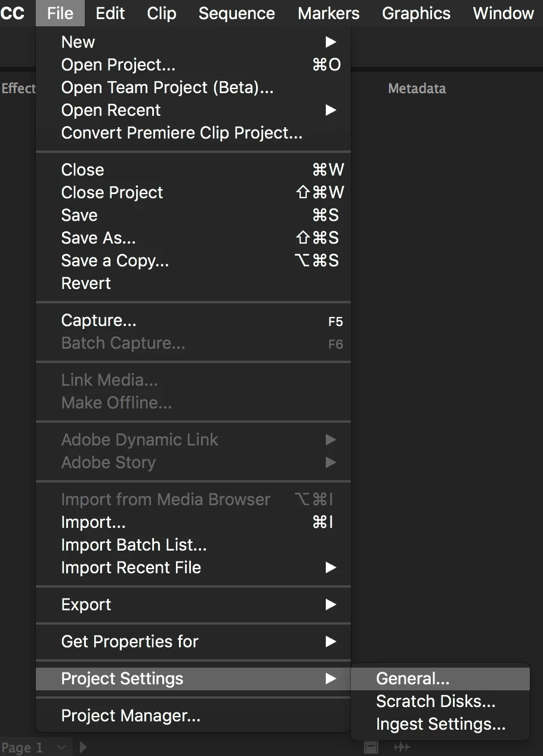543x756 pixels.
Task: Open Project Manager...
Action: coord(193,715)
